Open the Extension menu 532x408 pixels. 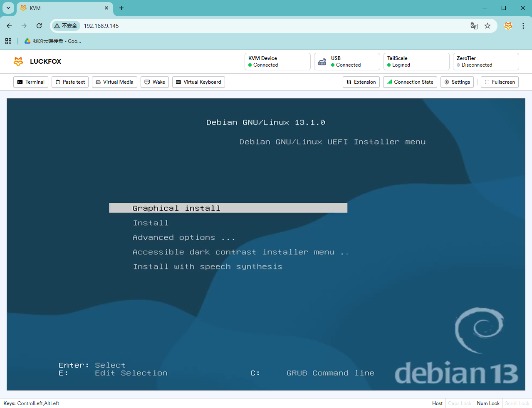(x=361, y=82)
